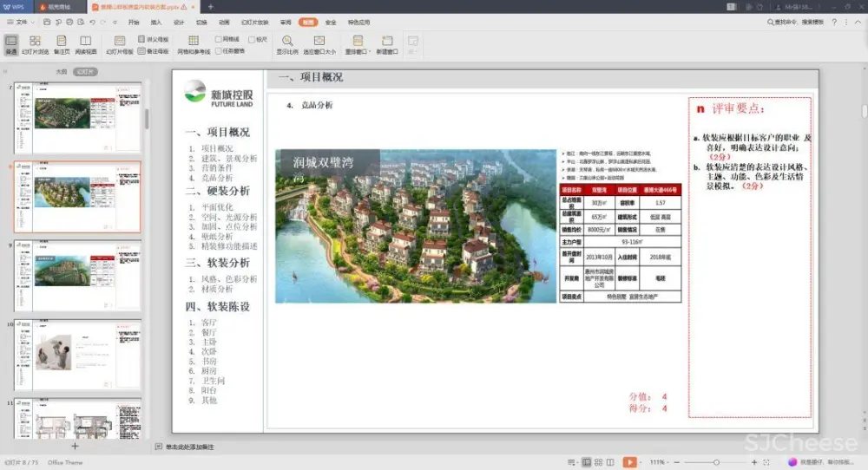Enable the 网格线 gridlines checkbox

point(219,39)
